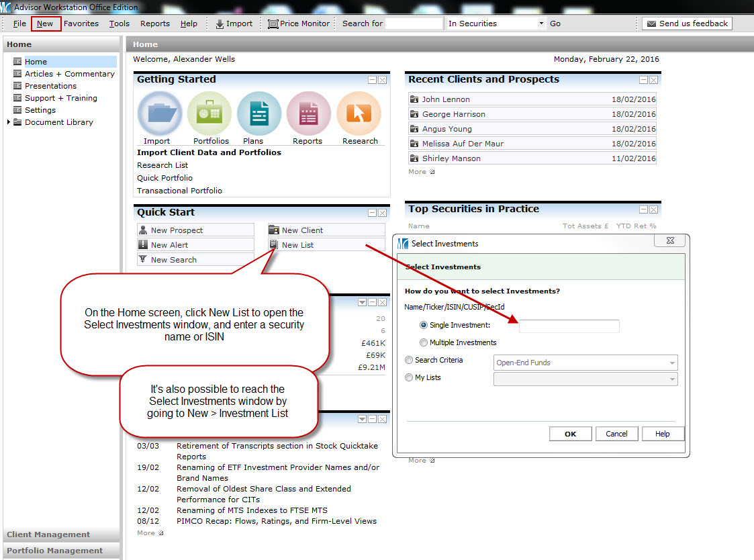Click the Import icon in Getting Started
Viewport: 754px width, 560px height.
click(x=159, y=114)
